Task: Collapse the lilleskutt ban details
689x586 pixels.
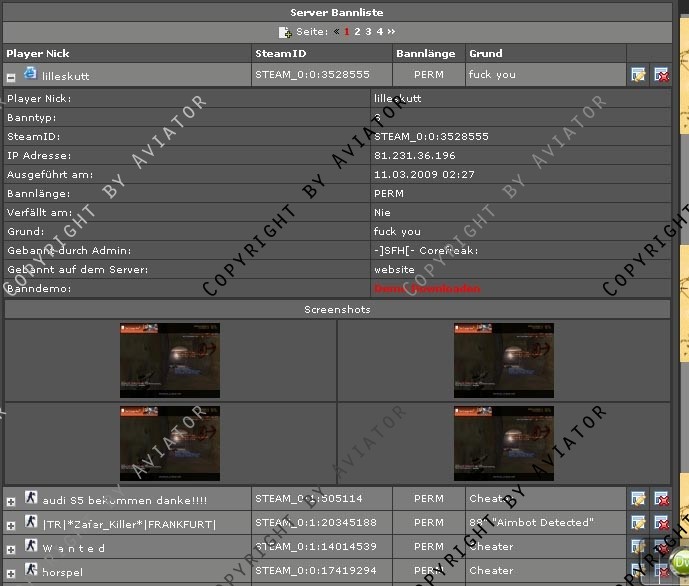Action: click(x=11, y=76)
